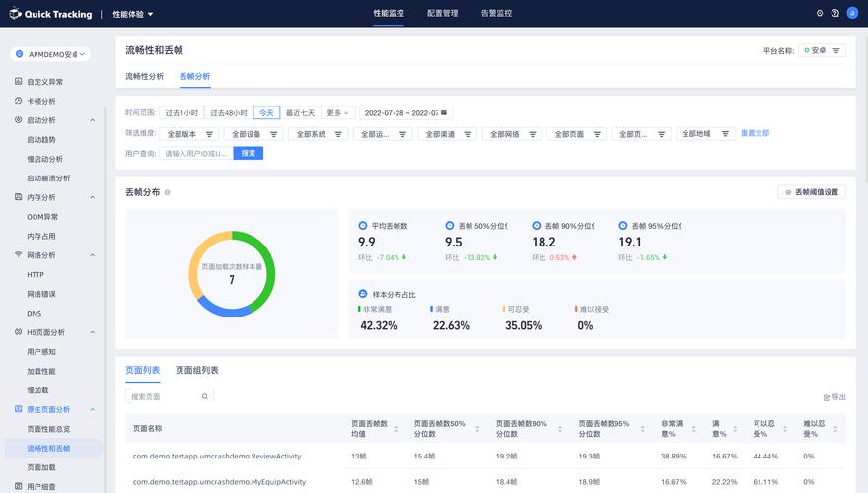The image size is (868, 493).
Task: Select the 最近七天 time range option
Action: (x=301, y=113)
